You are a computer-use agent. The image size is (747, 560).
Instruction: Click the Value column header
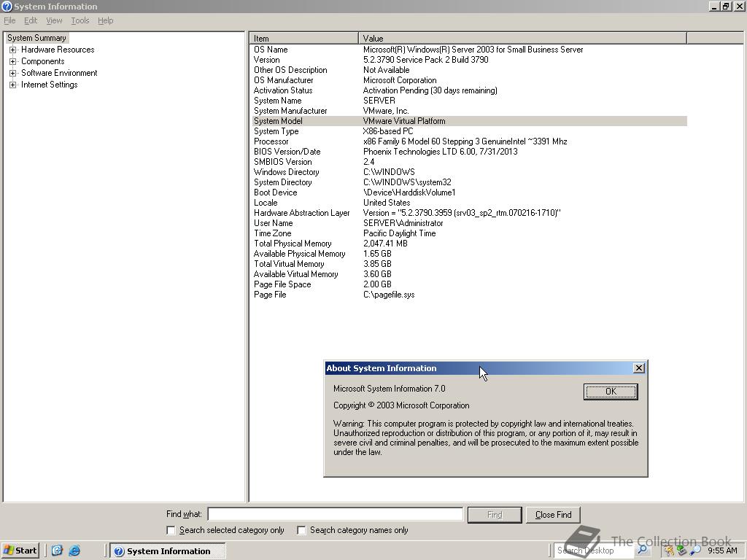point(522,38)
